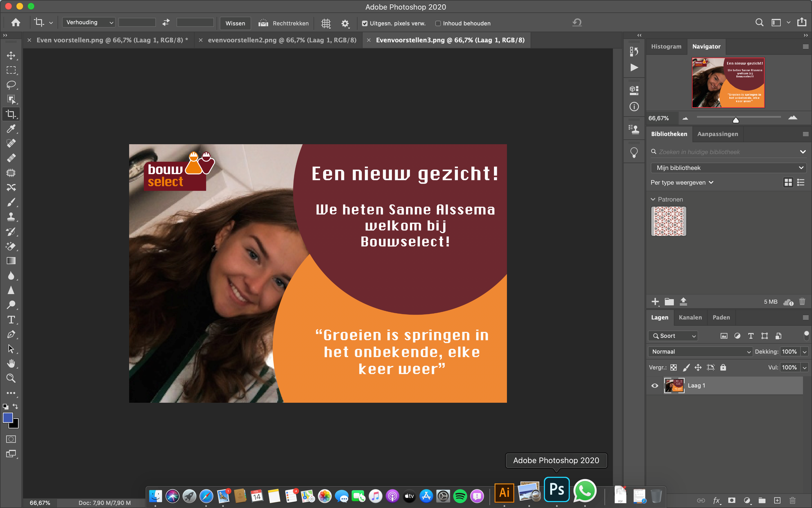
Task: Click the Navigator zoom slider handle
Action: pos(736,120)
